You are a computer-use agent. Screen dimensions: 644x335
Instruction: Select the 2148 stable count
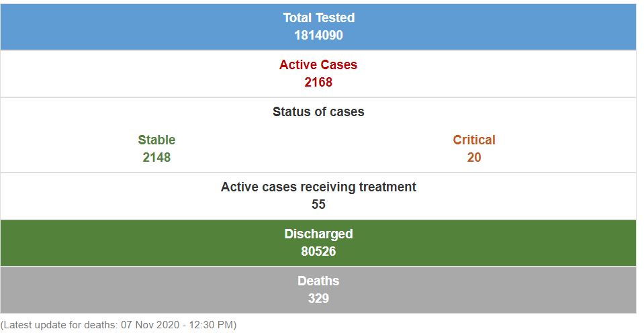point(156,158)
